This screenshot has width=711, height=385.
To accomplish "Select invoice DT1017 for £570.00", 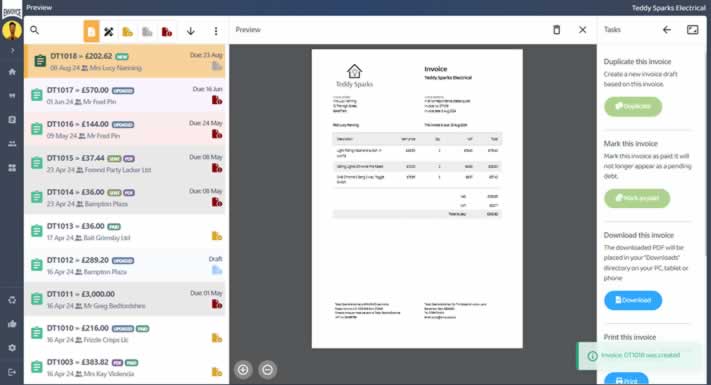I will 125,95.
